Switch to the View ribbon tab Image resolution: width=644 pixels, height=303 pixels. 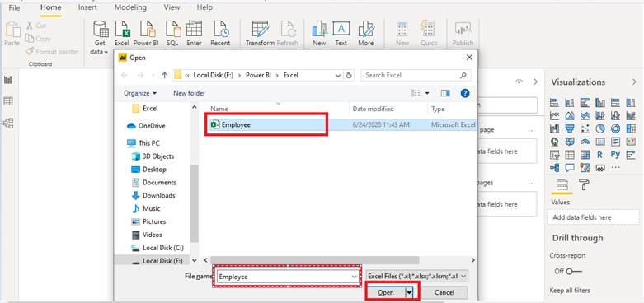(172, 7)
